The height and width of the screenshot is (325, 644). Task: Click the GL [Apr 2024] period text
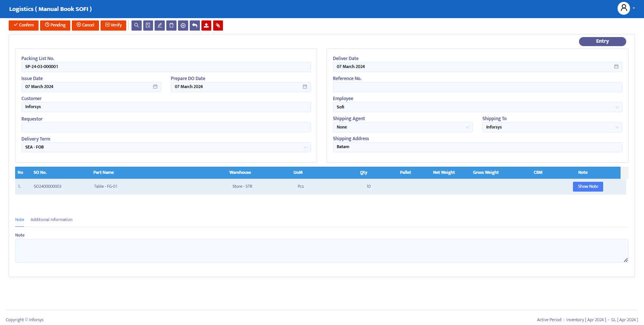click(625, 320)
